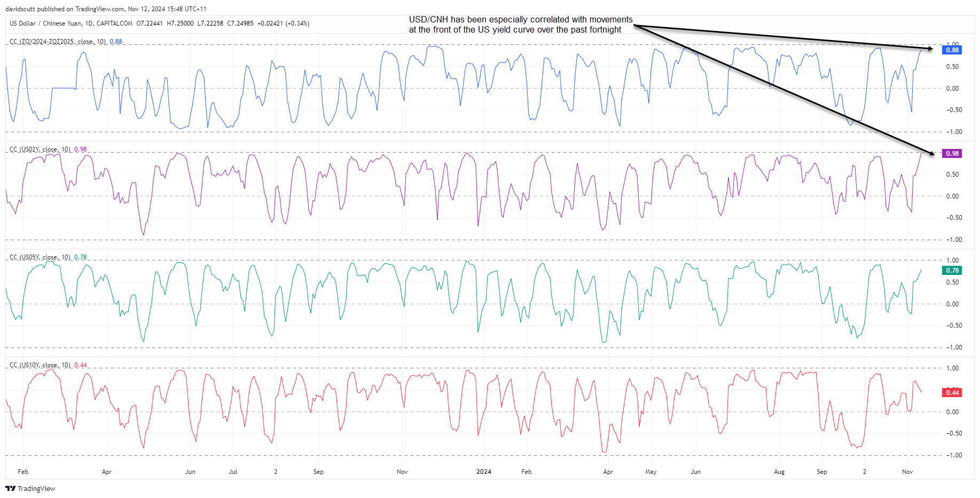The width and height of the screenshot is (980, 498).
Task: Click the 0.50 scale label in the ZQX2024-ZQZ2025 pane
Action: [952, 67]
